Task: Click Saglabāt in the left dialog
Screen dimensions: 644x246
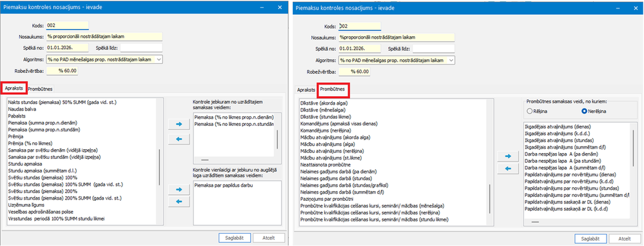Action: (234, 238)
